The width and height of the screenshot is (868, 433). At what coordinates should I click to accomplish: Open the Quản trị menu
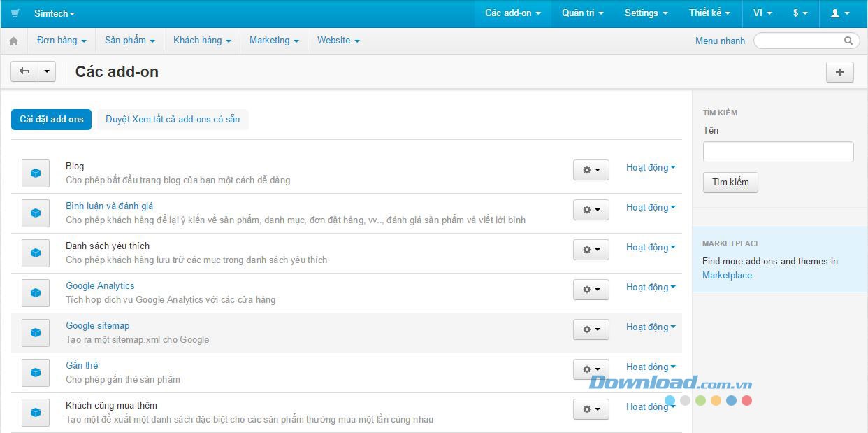coord(581,13)
